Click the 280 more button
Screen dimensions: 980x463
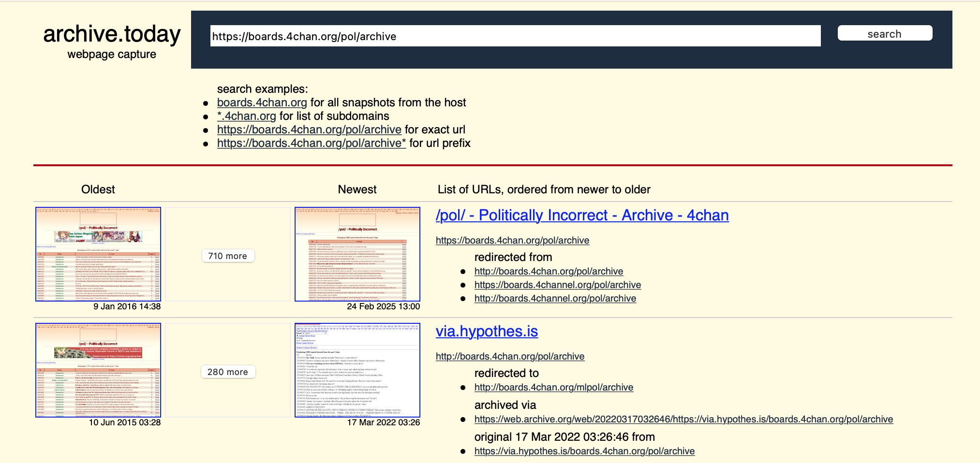pos(228,372)
